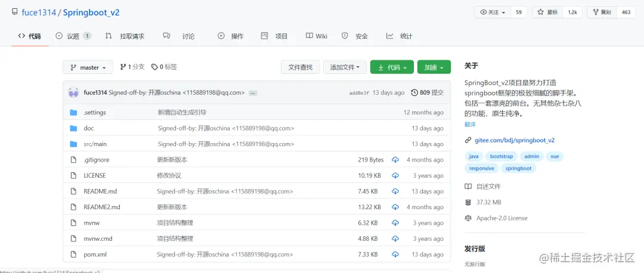Switch to the 拉取请求 tab
The height and width of the screenshot is (273, 644).
coord(125,36)
